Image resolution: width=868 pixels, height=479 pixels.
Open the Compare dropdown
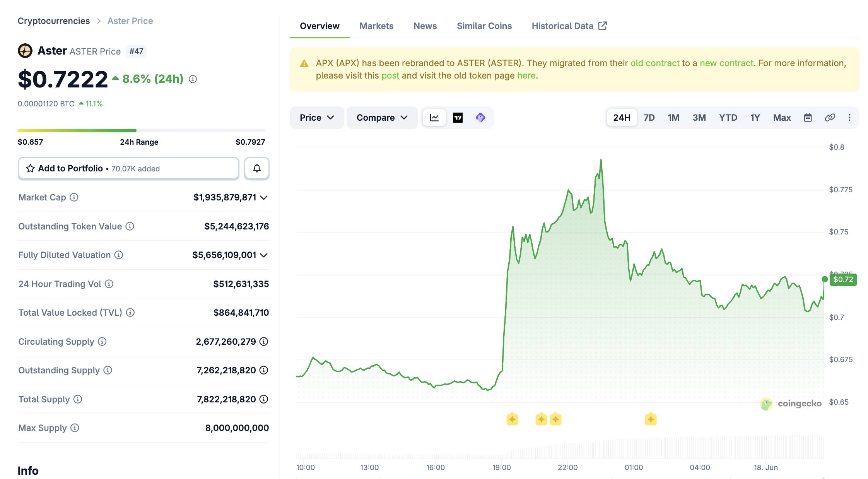pos(382,118)
